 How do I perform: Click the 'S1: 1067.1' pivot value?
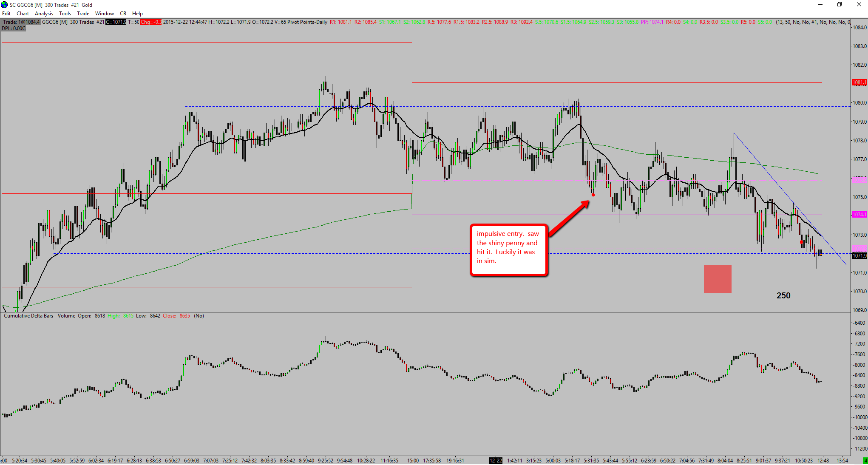click(390, 22)
